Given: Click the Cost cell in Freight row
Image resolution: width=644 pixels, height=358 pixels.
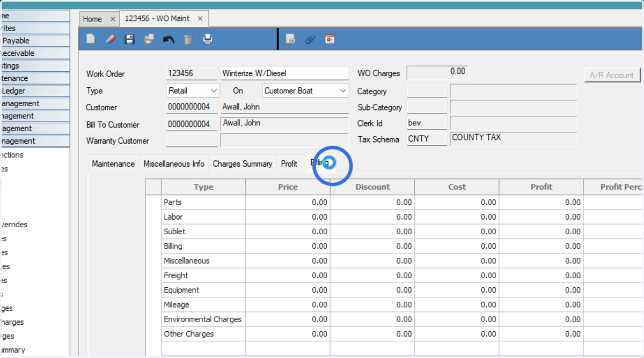Looking at the screenshot, I should click(457, 275).
